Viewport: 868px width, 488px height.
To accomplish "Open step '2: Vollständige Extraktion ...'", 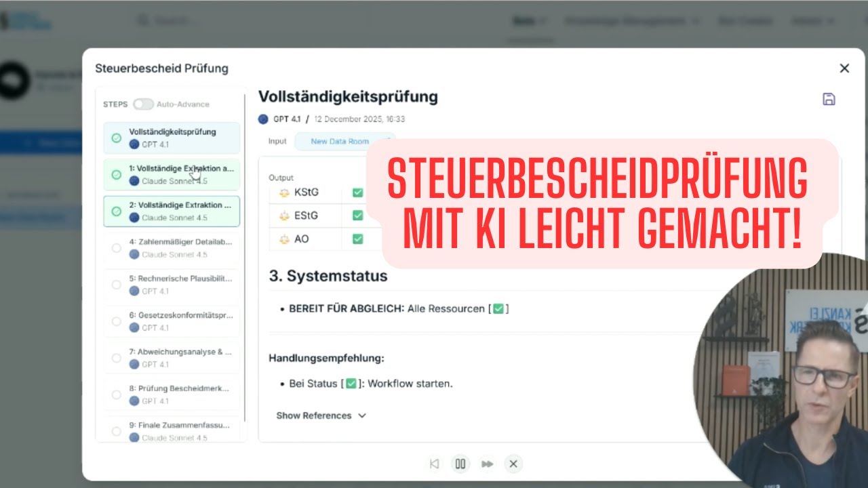I will click(172, 211).
